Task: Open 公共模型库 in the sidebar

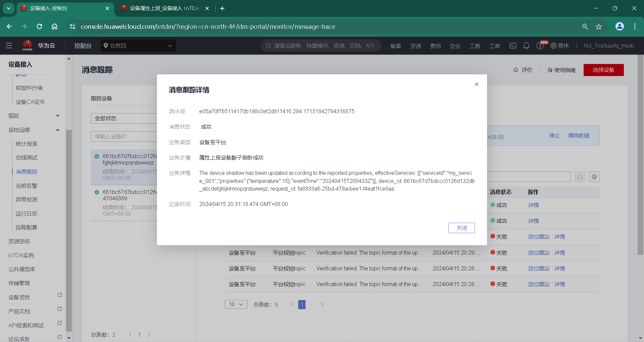Action: pos(22,269)
